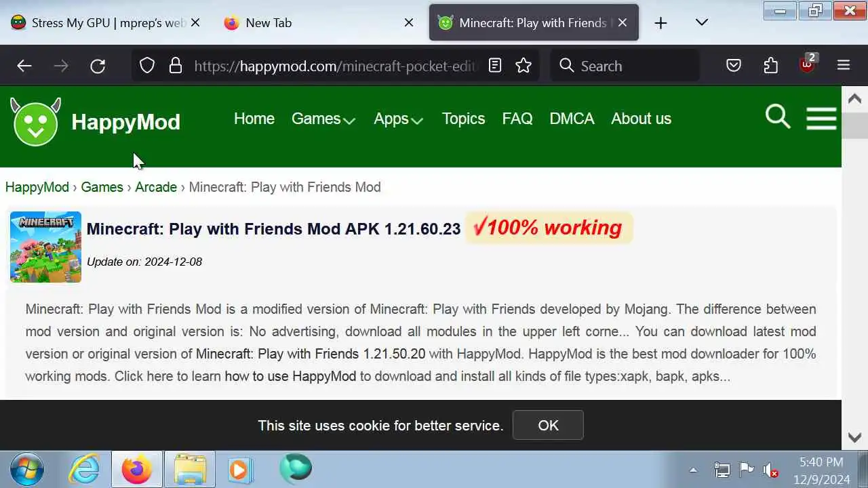Open the extensions puzzle-piece icon
Image resolution: width=868 pixels, height=488 pixels.
(x=771, y=66)
